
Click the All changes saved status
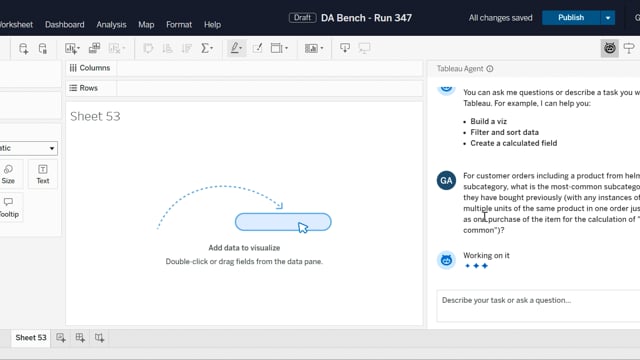(500, 18)
